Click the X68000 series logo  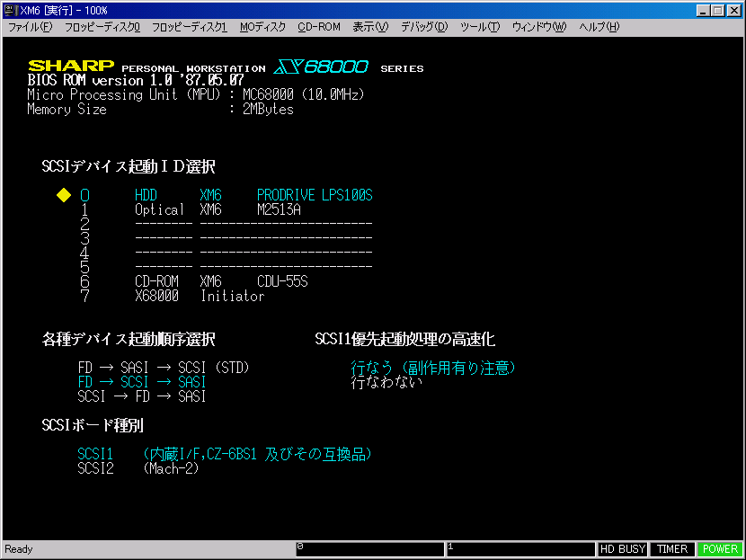click(x=321, y=67)
